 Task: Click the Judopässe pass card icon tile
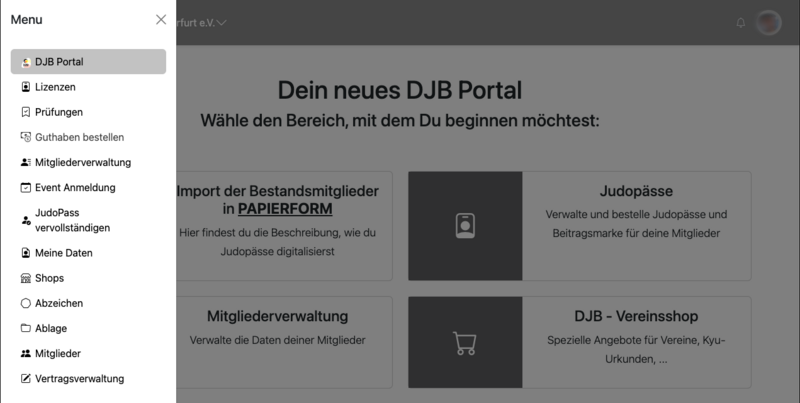(x=465, y=226)
